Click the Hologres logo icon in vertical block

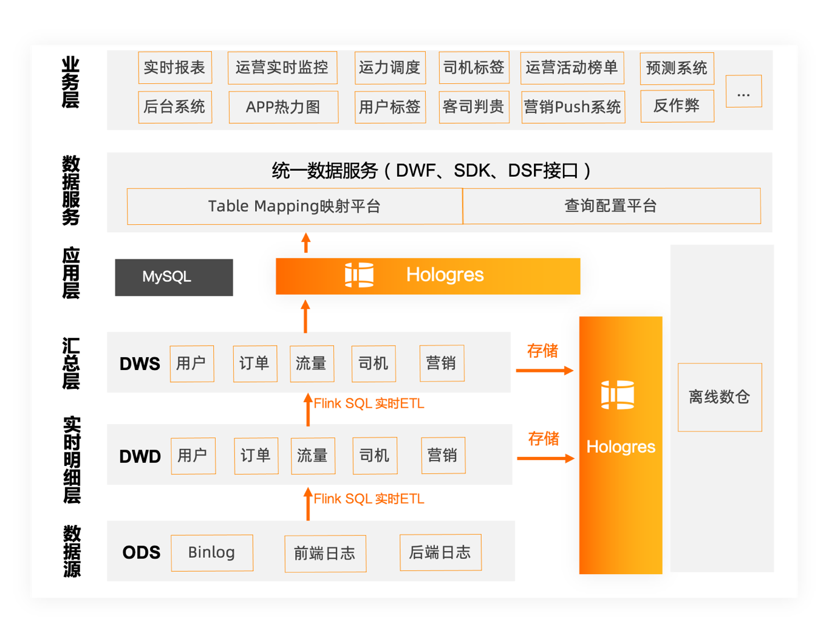618,395
